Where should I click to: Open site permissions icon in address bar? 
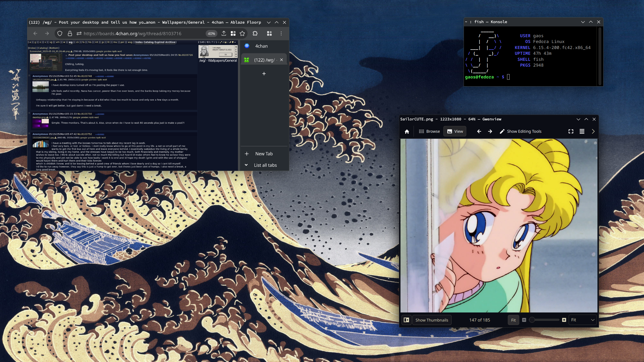pyautogui.click(x=79, y=33)
